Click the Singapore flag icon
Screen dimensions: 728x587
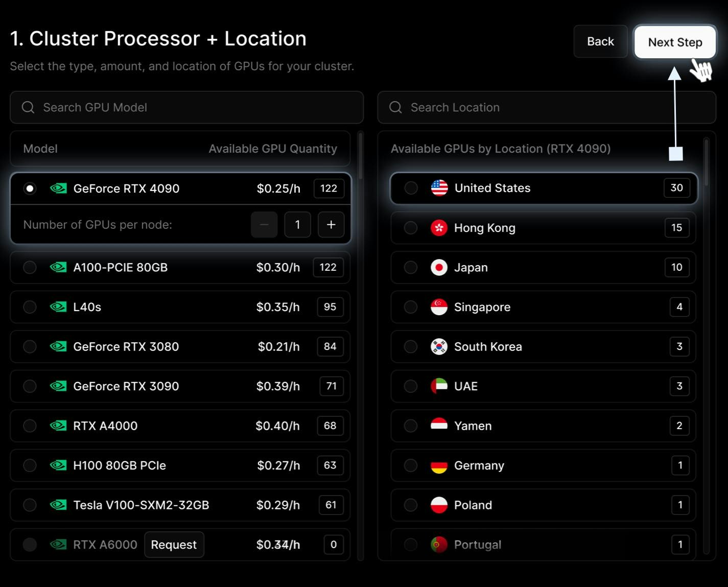click(439, 307)
